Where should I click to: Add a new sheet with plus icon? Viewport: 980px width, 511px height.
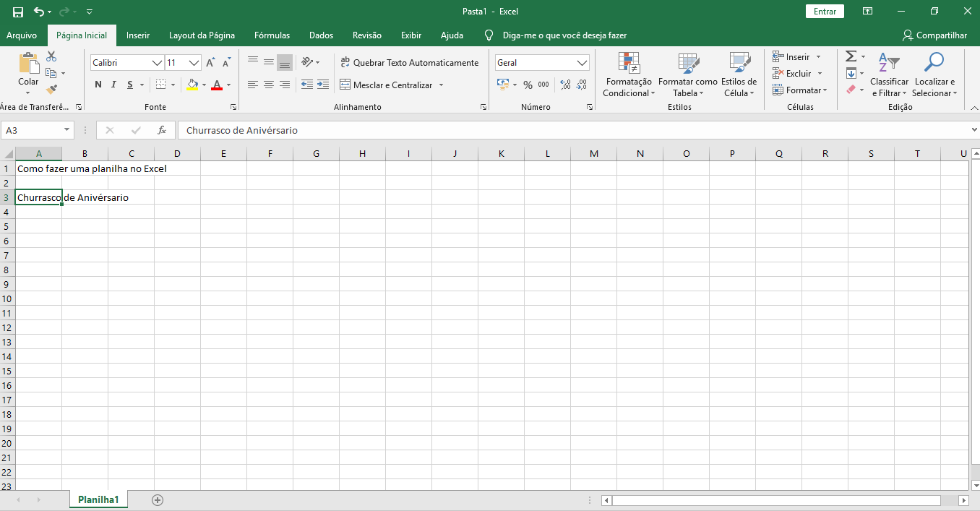[x=158, y=500]
